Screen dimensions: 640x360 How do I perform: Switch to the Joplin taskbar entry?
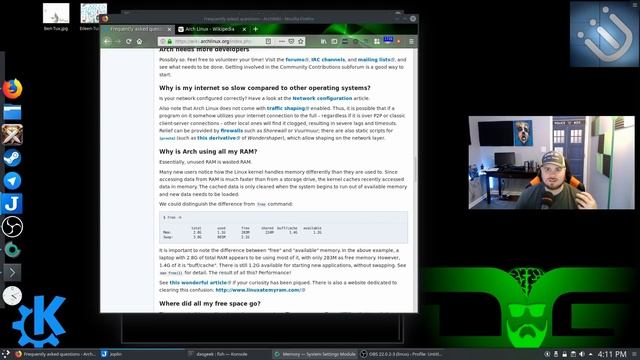point(141,354)
